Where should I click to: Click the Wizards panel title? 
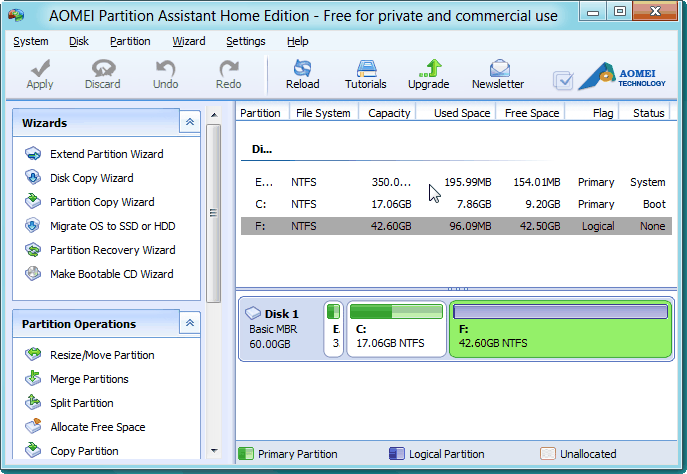(x=44, y=123)
